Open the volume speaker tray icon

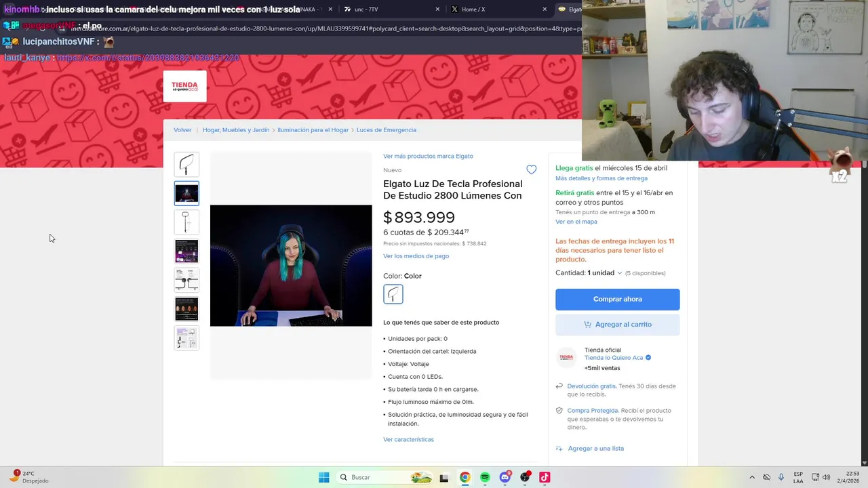827,477
